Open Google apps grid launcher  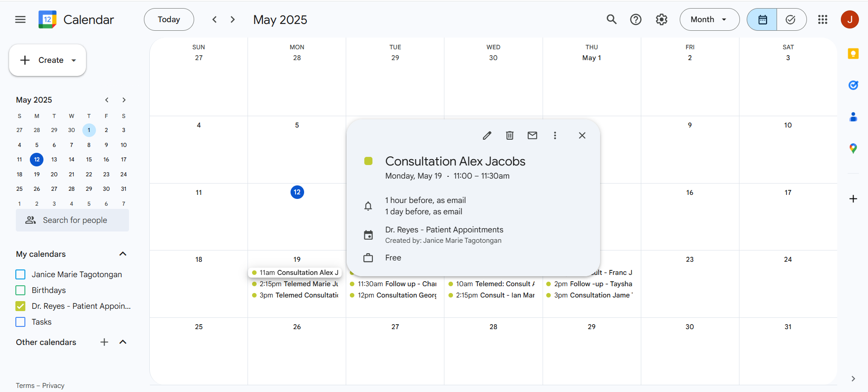pyautogui.click(x=822, y=19)
